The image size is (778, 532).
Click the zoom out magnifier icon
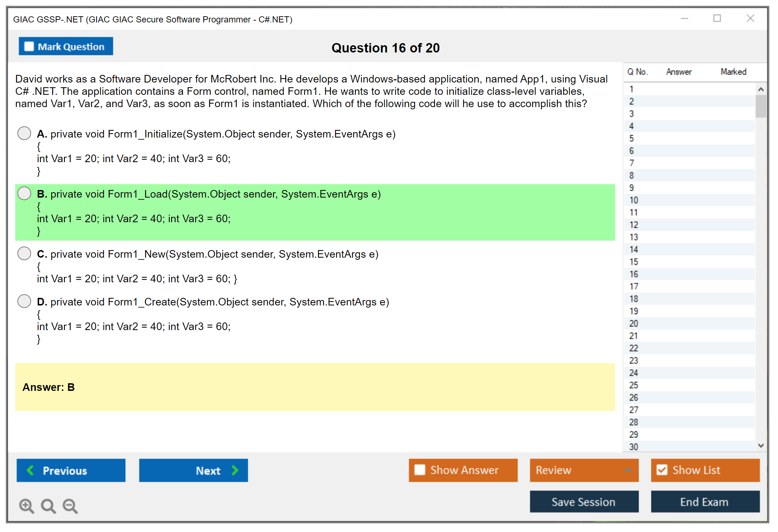pyautogui.click(x=70, y=506)
